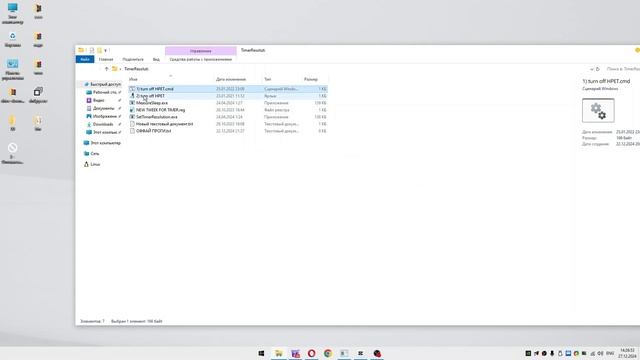Open the Вид ribbon tab

coord(156,59)
